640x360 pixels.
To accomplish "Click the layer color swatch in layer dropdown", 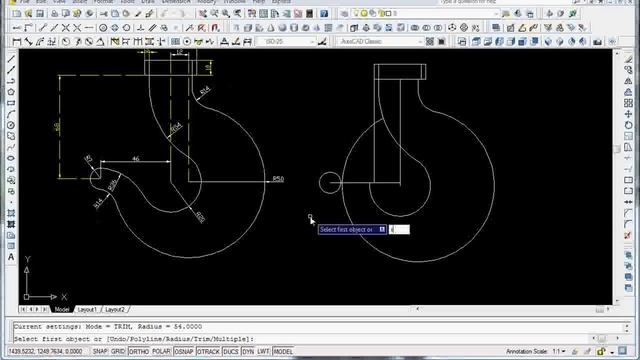I will (x=389, y=14).
